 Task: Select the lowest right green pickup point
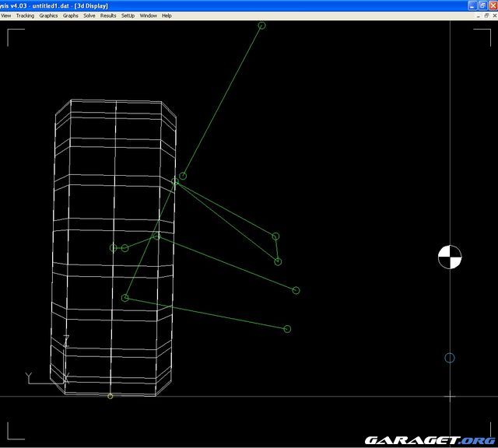[287, 329]
